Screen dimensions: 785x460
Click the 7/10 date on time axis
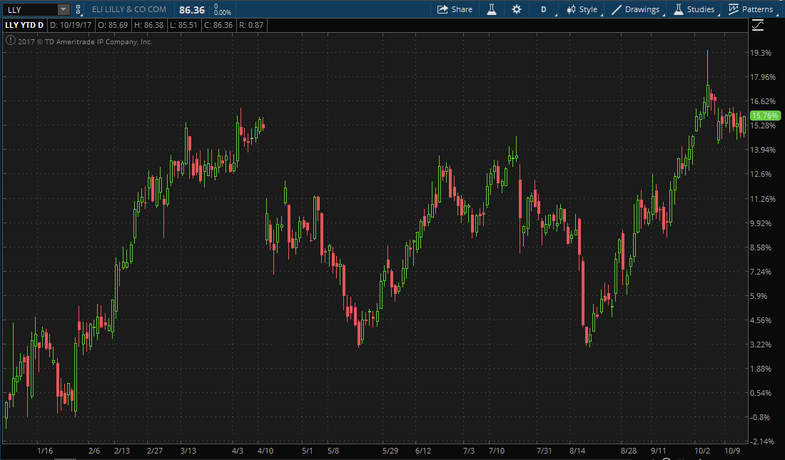click(497, 451)
